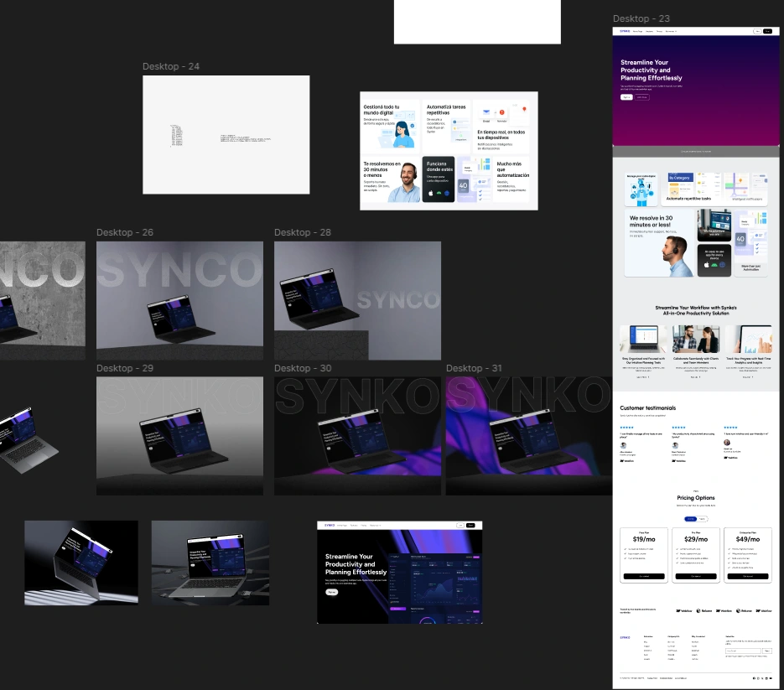Click the monitor photo card in Desktop - 23

[714, 226]
